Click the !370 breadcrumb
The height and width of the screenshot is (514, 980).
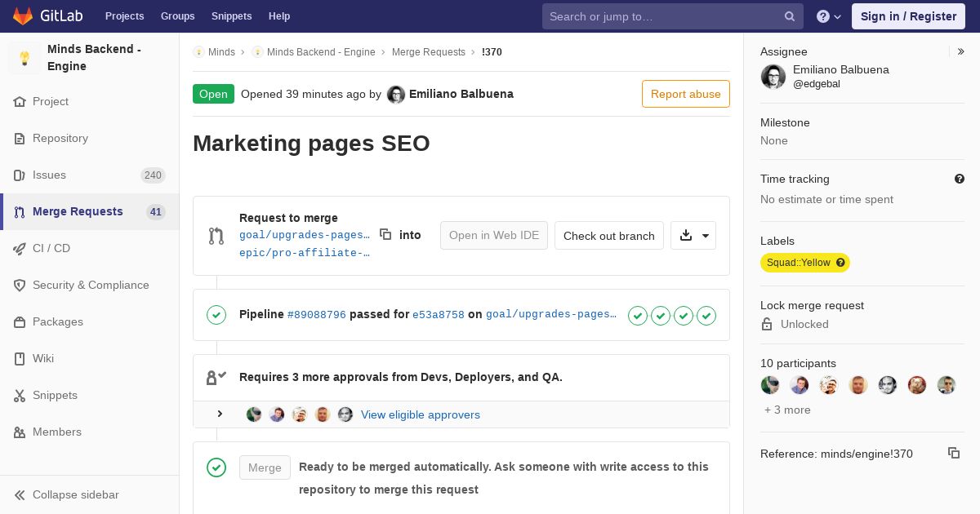(492, 52)
